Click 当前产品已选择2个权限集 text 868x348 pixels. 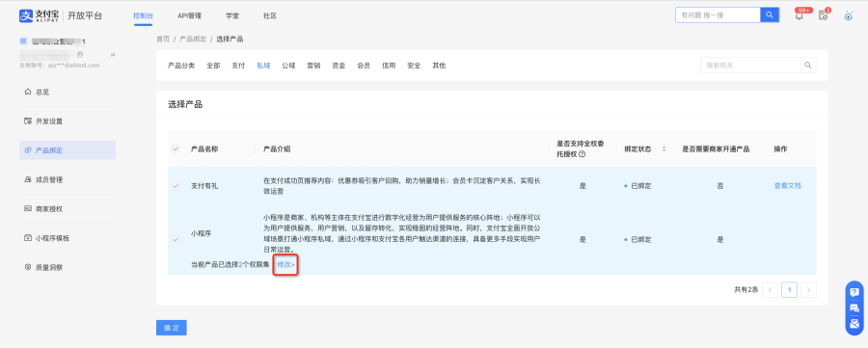231,264
